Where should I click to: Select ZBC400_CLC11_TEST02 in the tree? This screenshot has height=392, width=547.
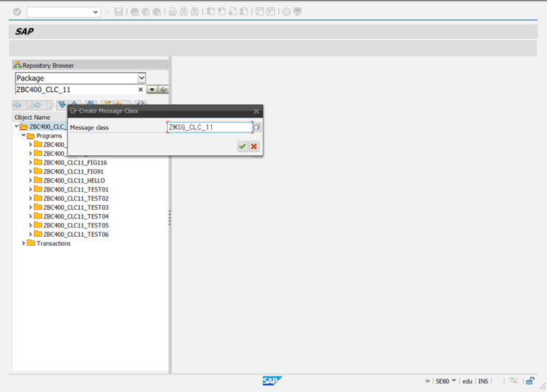coord(76,199)
